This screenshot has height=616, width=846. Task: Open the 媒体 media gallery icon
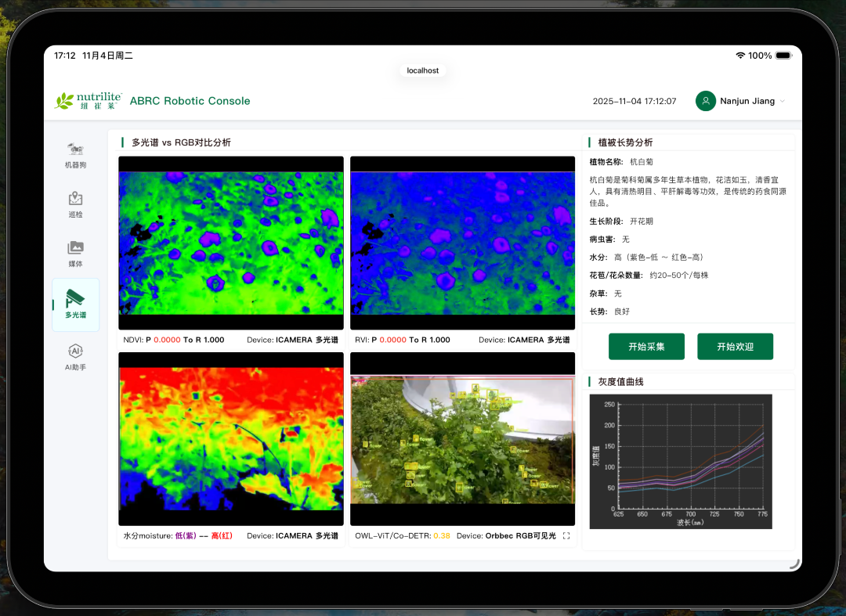[x=75, y=248]
